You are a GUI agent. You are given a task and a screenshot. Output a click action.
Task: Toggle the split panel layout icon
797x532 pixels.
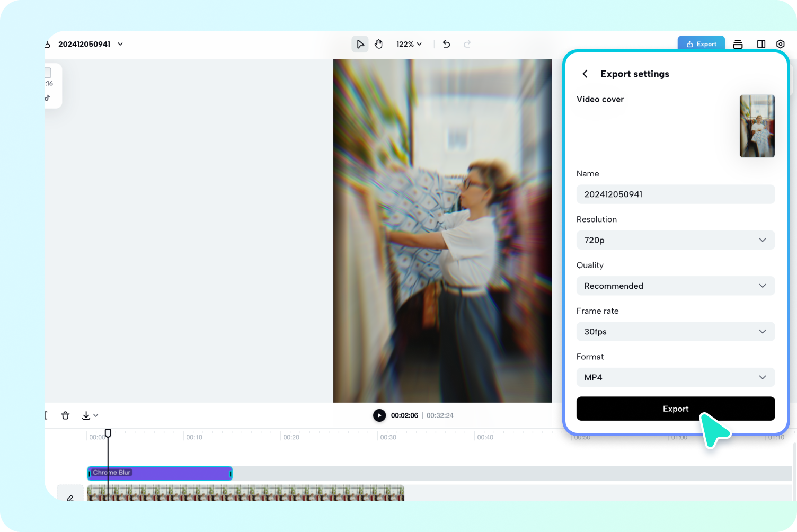click(x=761, y=44)
